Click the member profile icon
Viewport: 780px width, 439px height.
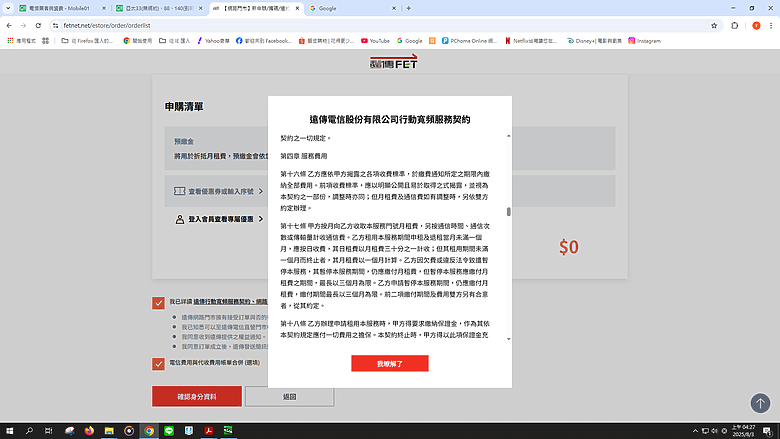[x=180, y=219]
